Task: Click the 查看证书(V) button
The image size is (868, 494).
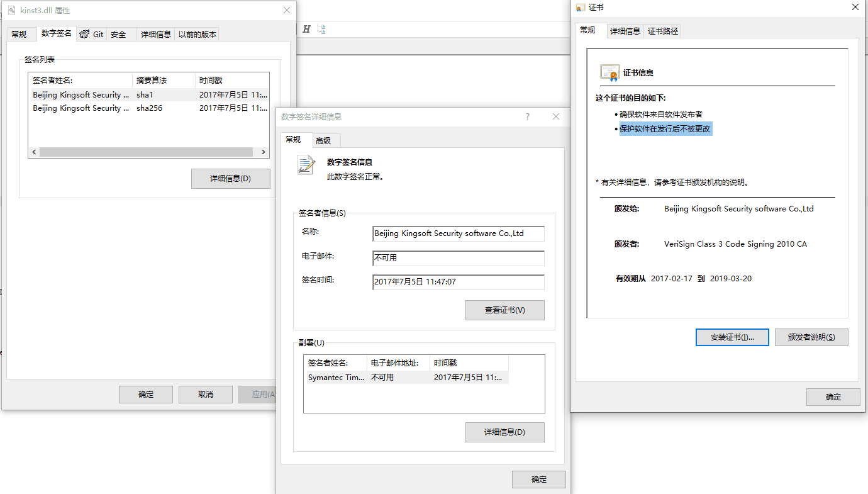Action: tap(505, 310)
